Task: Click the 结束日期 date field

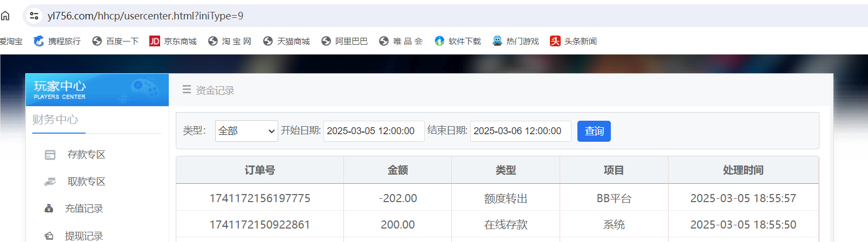Action: point(521,131)
